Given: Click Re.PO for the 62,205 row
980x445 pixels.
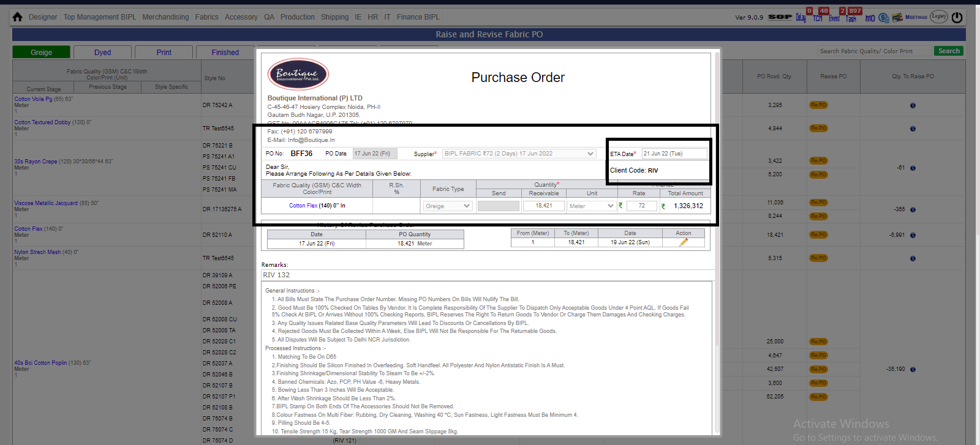Looking at the screenshot, I should pos(818,397).
